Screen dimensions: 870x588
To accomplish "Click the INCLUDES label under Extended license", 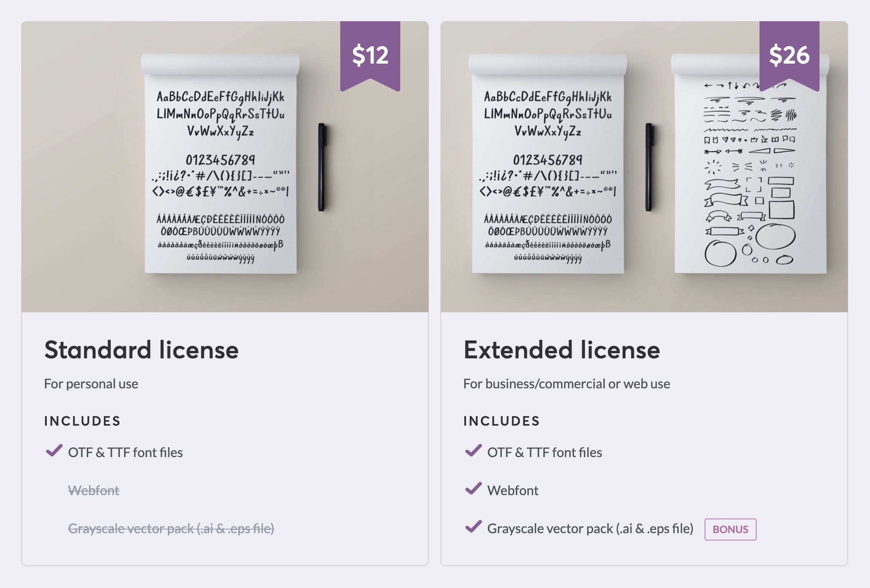I will click(502, 421).
